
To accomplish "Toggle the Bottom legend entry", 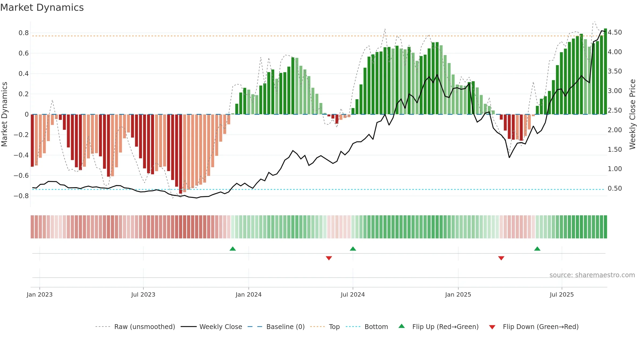I will 367,327.
